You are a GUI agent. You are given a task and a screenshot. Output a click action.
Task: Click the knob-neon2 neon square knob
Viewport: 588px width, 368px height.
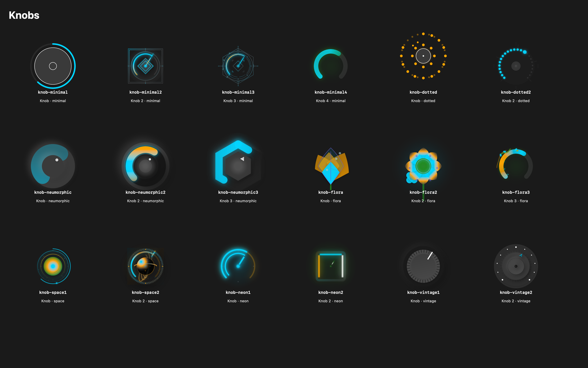point(331,266)
